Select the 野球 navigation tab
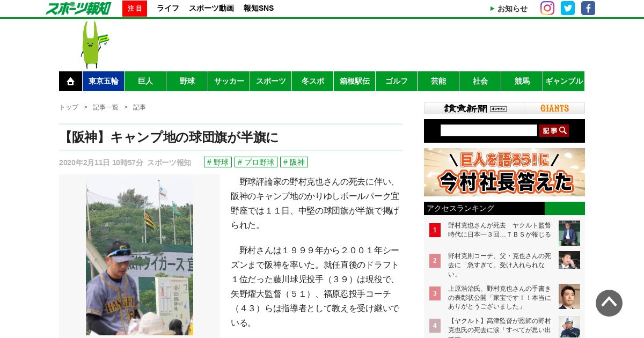 (x=187, y=82)
